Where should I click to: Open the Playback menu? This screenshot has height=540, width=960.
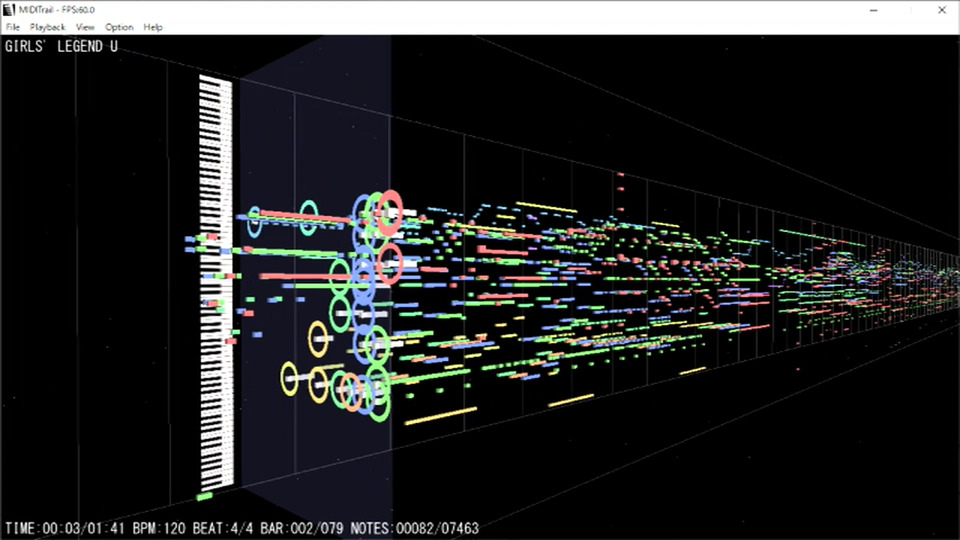pyautogui.click(x=47, y=27)
